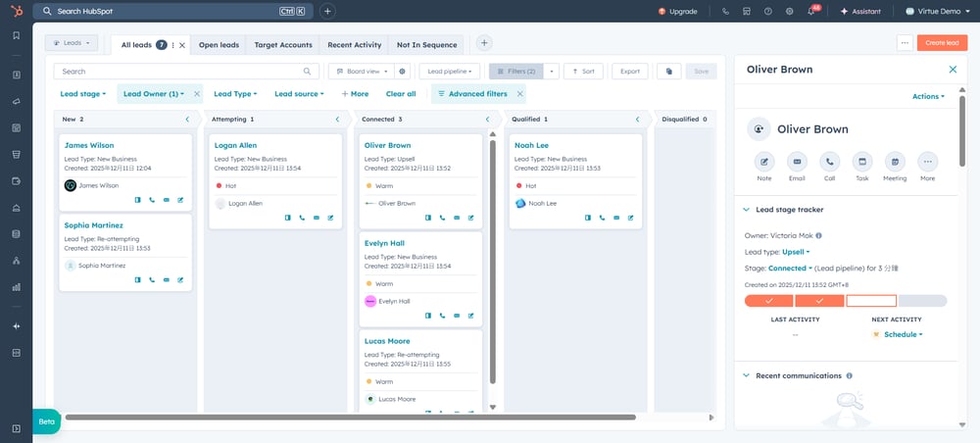
Task: Click the Note icon for Oliver Brown
Action: click(764, 162)
